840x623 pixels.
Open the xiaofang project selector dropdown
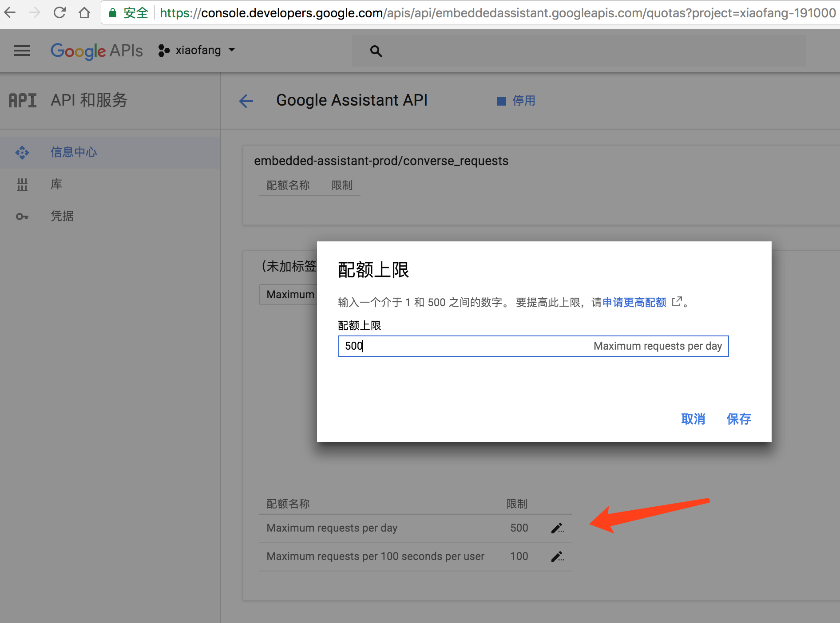click(x=197, y=50)
